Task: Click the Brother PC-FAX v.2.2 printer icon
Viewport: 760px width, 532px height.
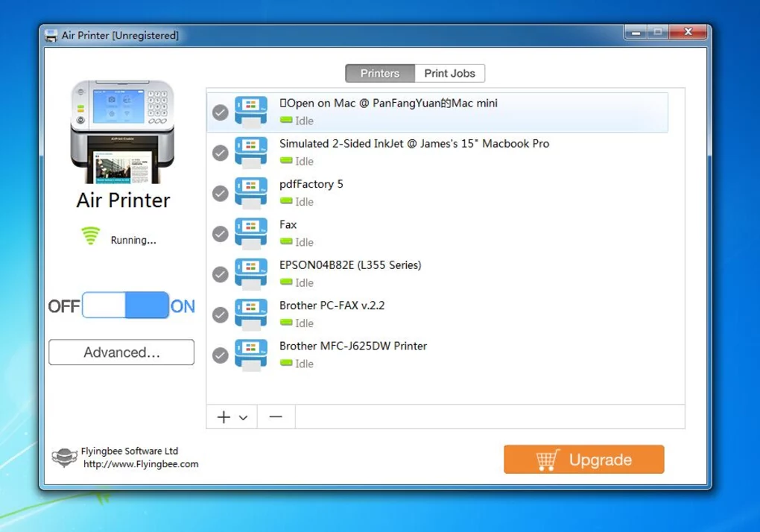Action: tap(250, 314)
